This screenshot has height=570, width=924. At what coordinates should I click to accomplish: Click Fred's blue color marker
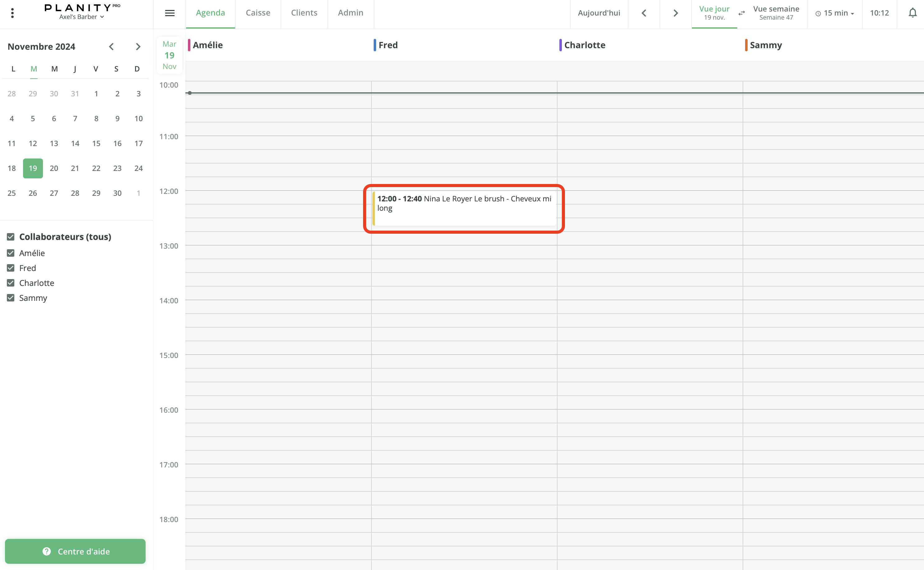(375, 45)
